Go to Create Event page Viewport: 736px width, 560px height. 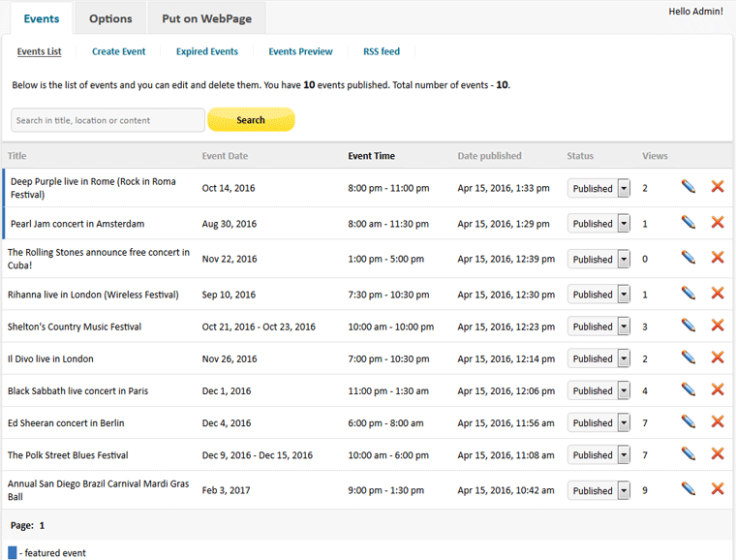(119, 51)
